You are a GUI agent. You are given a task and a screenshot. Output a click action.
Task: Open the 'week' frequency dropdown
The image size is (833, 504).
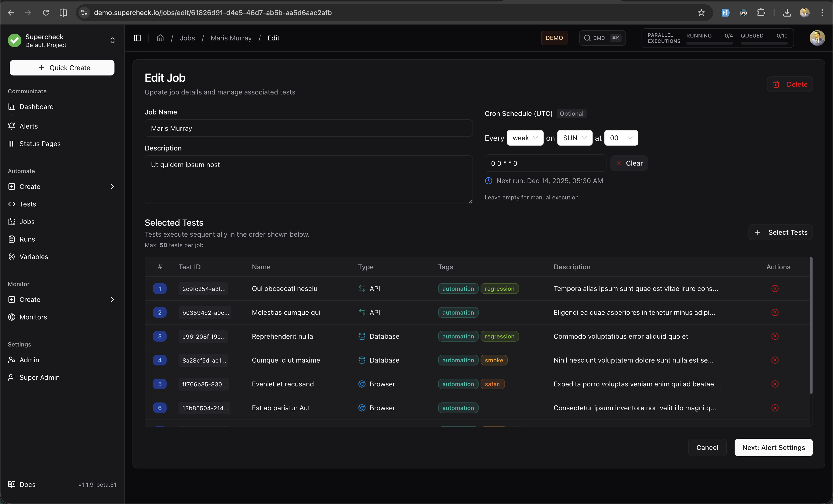point(525,138)
